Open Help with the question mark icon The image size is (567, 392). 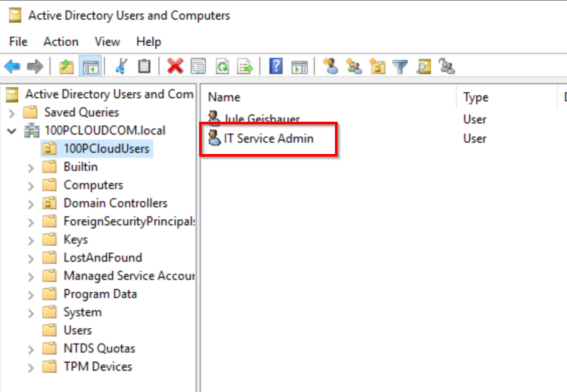(x=276, y=66)
